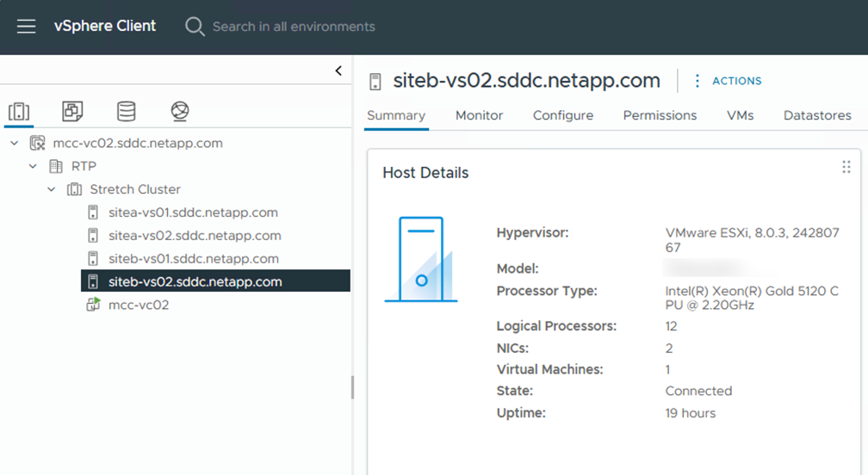Viewport: 868px width, 475px height.
Task: Switch to the Monitor tab
Action: 479,115
